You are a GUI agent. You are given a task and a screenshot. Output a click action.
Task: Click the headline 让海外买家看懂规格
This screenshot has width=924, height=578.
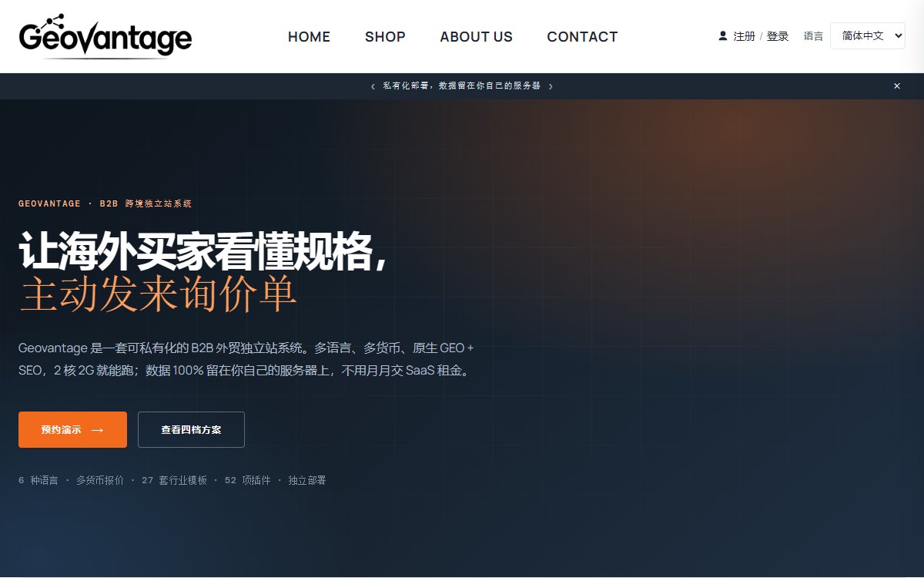pos(203,251)
